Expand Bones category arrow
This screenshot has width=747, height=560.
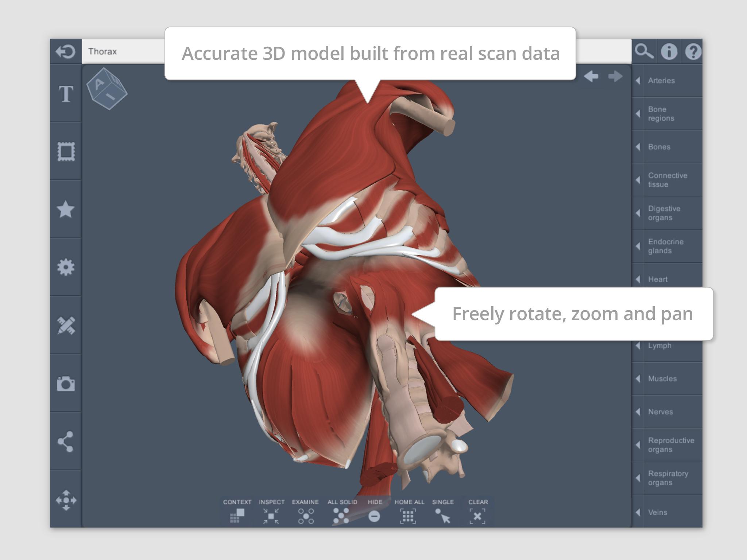[x=638, y=147]
